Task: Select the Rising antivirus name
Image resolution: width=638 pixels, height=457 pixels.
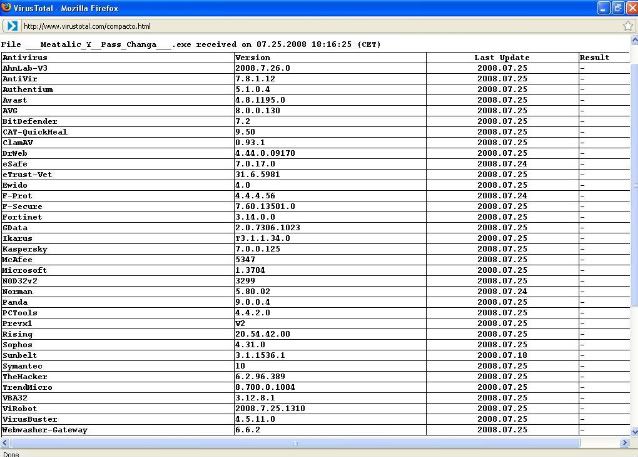Action: click(17, 334)
